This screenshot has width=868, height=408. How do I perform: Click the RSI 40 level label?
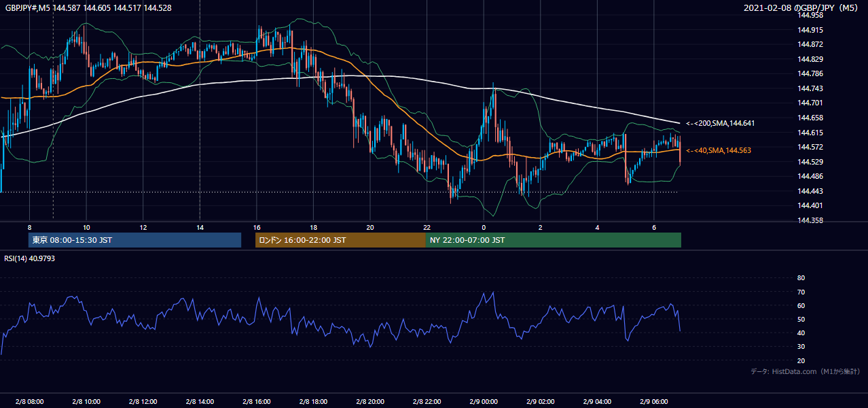[801, 333]
